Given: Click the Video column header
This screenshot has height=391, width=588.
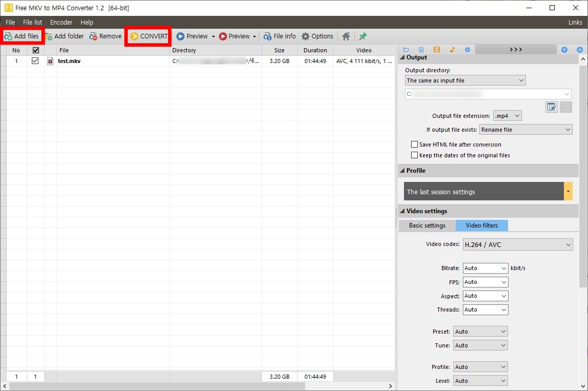Looking at the screenshot, I should pos(364,50).
